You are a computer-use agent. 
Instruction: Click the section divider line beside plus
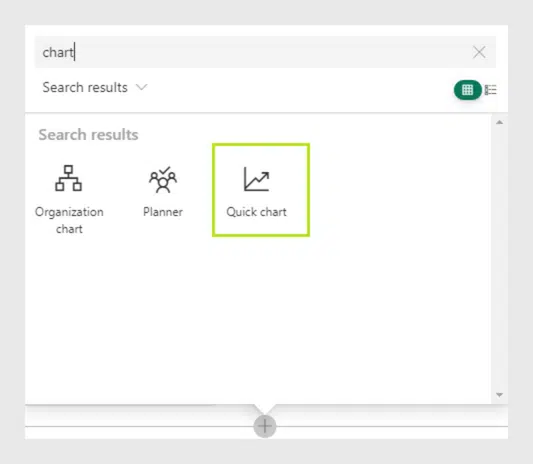(392, 426)
